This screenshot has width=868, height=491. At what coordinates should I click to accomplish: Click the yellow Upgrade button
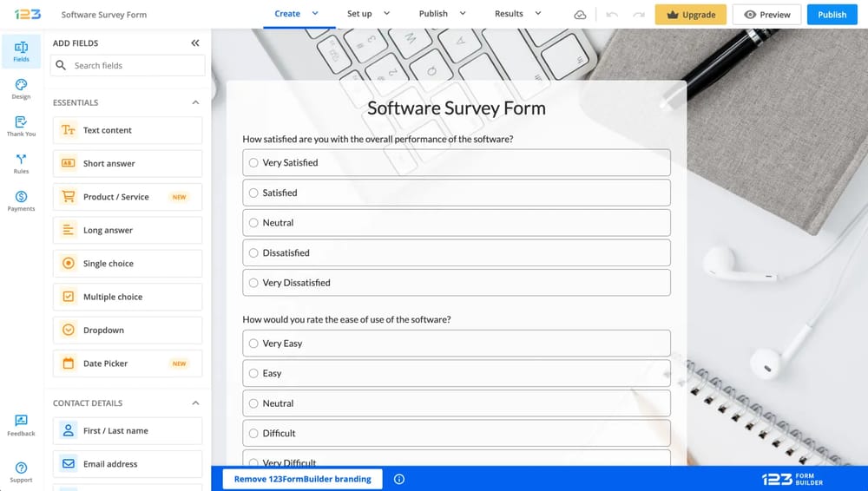click(690, 15)
